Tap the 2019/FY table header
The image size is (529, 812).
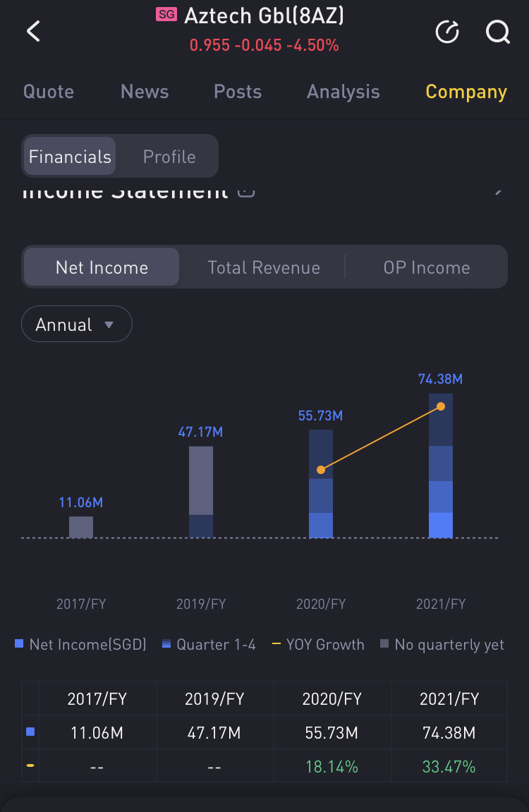(x=214, y=698)
